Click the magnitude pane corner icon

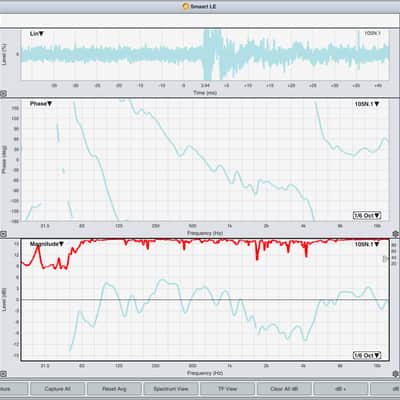tap(3, 374)
